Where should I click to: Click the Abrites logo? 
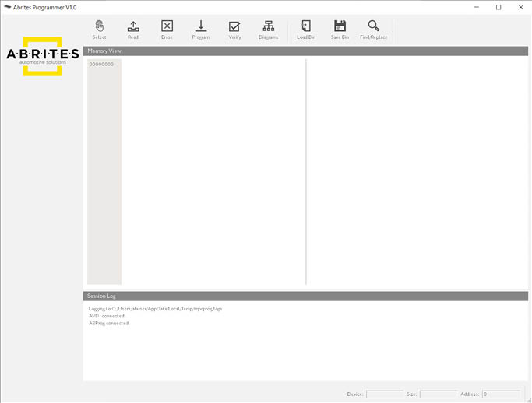pos(42,54)
